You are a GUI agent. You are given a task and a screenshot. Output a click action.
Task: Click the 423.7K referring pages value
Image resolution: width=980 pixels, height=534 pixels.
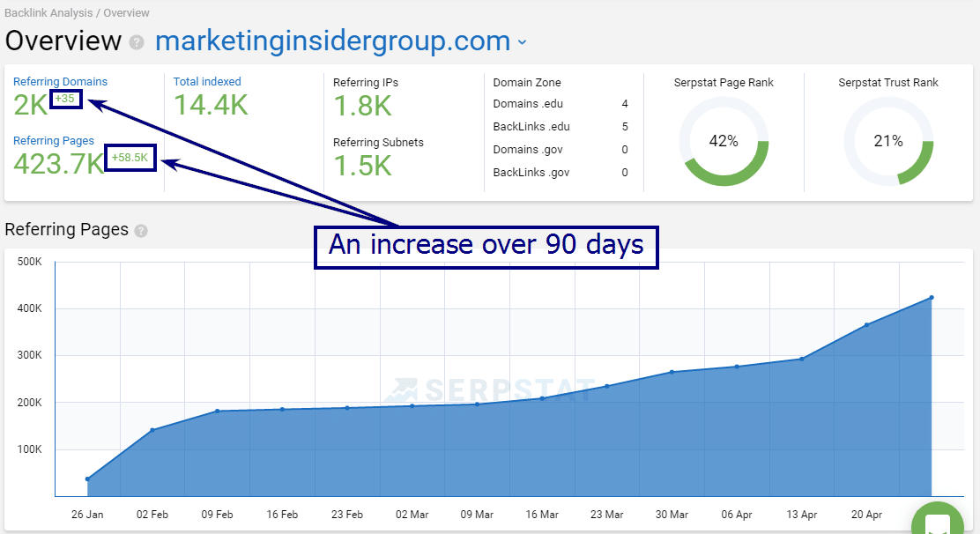(x=58, y=164)
